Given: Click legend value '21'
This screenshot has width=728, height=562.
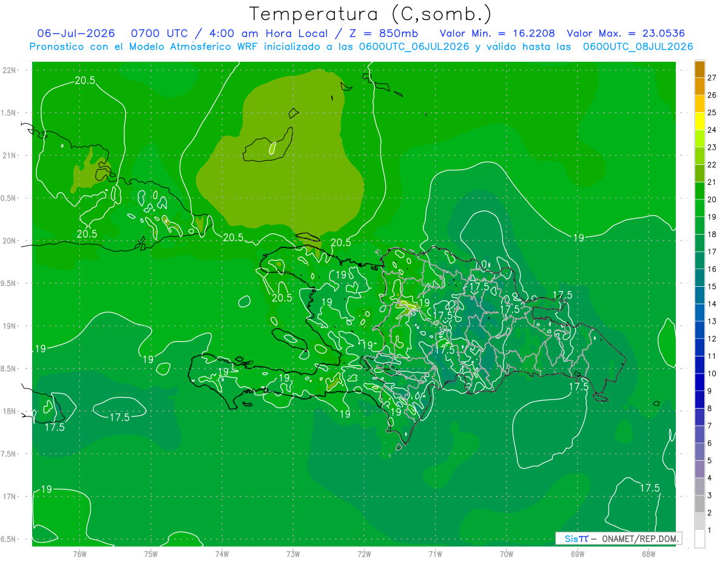Looking at the screenshot, I should coord(712,182).
